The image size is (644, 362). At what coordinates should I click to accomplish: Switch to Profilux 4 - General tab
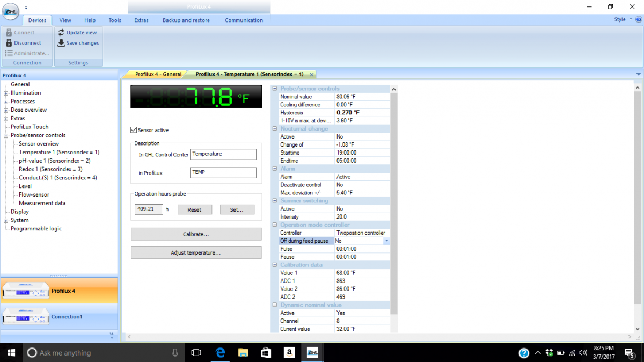point(158,74)
